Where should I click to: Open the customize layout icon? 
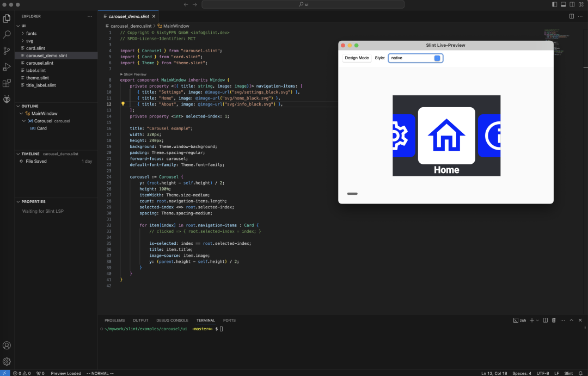pyautogui.click(x=581, y=4)
